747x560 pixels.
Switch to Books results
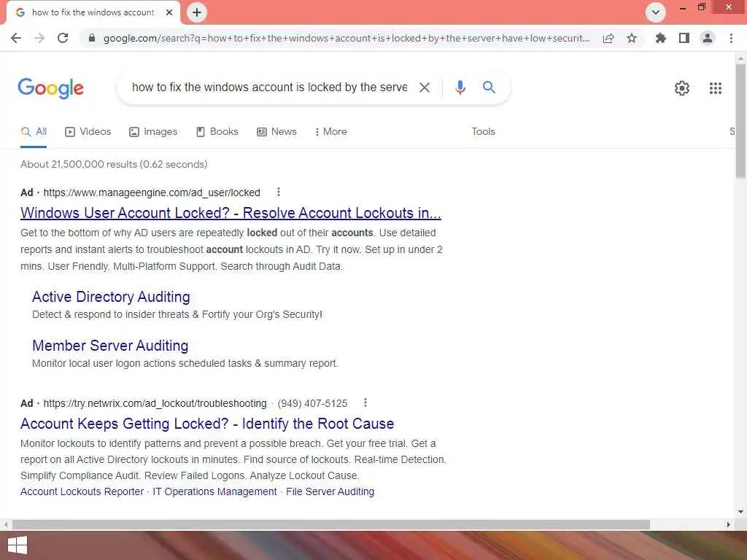(217, 132)
